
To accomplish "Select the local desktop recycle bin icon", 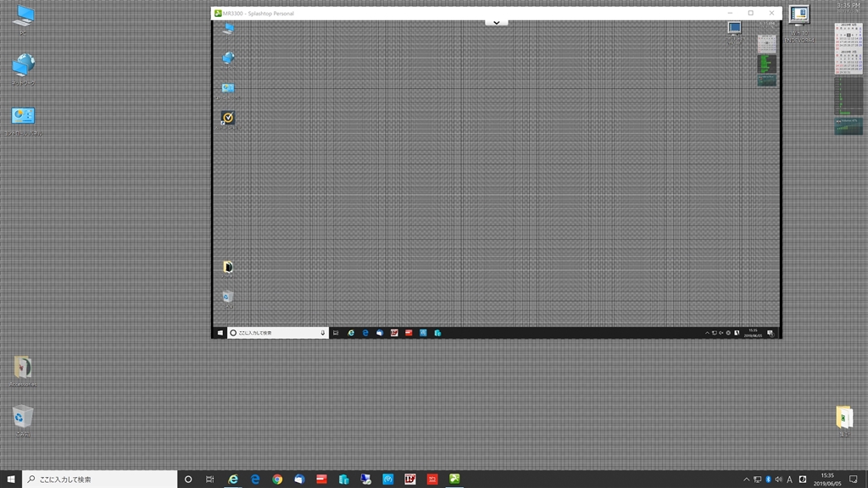I will [x=23, y=420].
